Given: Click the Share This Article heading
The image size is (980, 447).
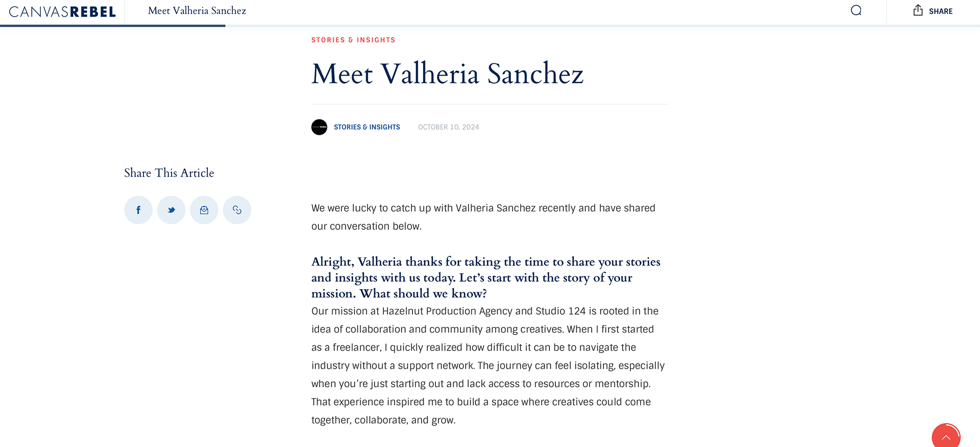Looking at the screenshot, I should tap(169, 173).
